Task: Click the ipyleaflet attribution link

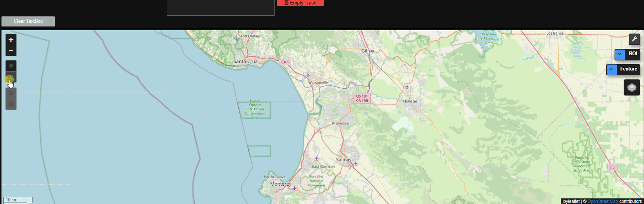Action: tap(571, 201)
